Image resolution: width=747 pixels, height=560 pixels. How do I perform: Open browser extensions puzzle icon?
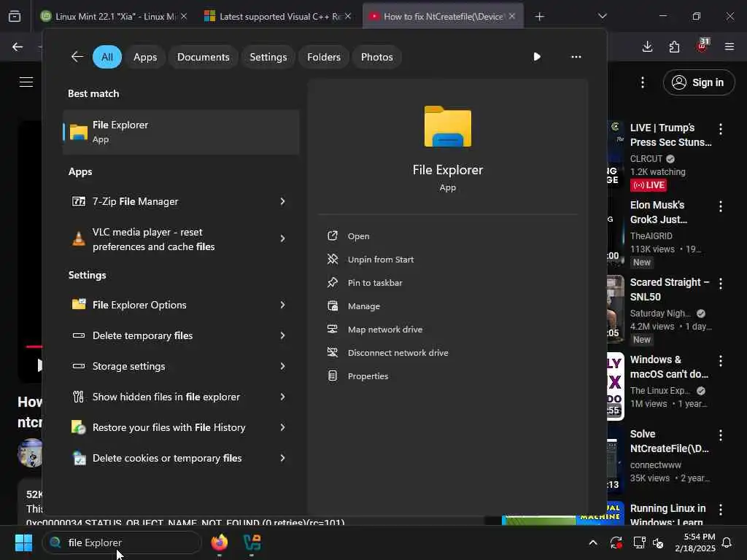click(674, 47)
